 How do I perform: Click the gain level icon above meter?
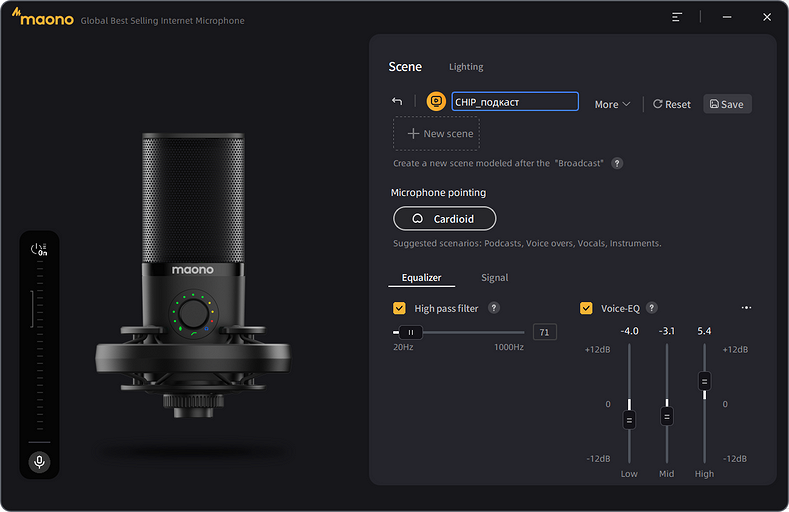[39, 250]
